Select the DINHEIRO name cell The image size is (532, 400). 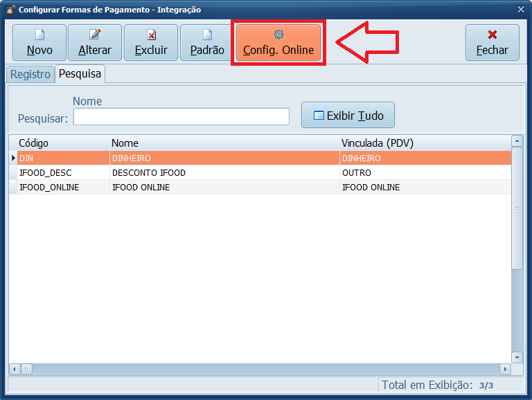pos(224,158)
